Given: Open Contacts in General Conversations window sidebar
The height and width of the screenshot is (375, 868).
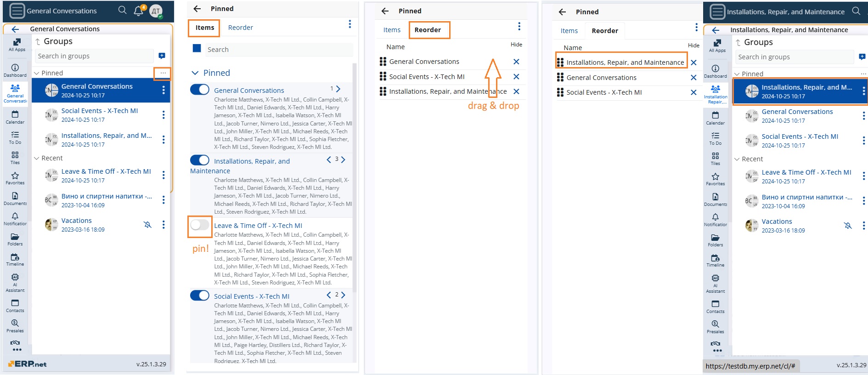Looking at the screenshot, I should pyautogui.click(x=15, y=306).
